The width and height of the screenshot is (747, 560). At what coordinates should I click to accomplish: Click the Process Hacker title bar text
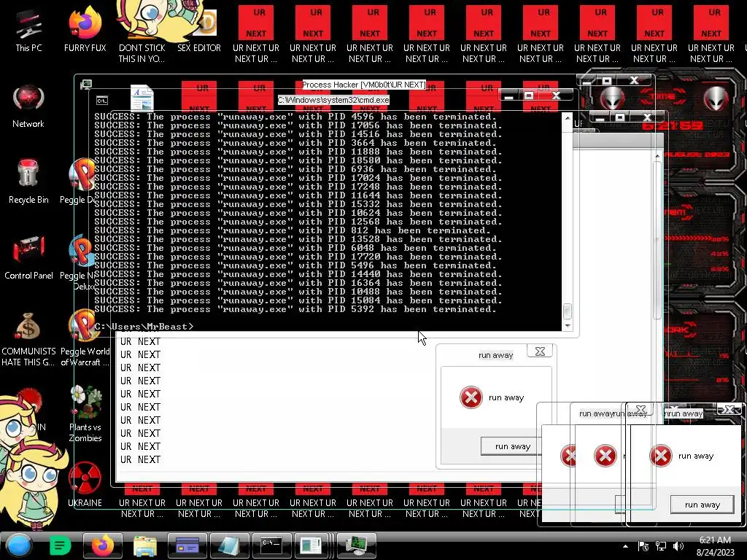(364, 85)
